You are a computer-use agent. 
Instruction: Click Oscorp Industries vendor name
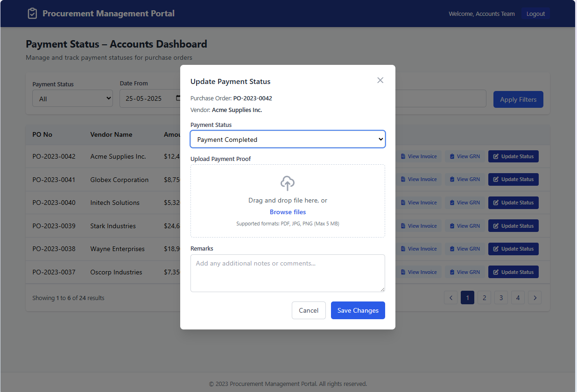(116, 272)
